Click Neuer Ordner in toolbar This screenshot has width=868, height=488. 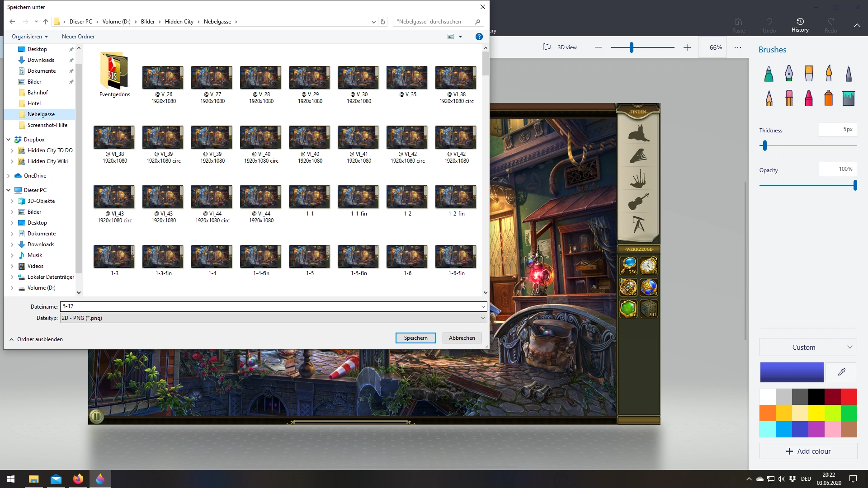click(78, 37)
